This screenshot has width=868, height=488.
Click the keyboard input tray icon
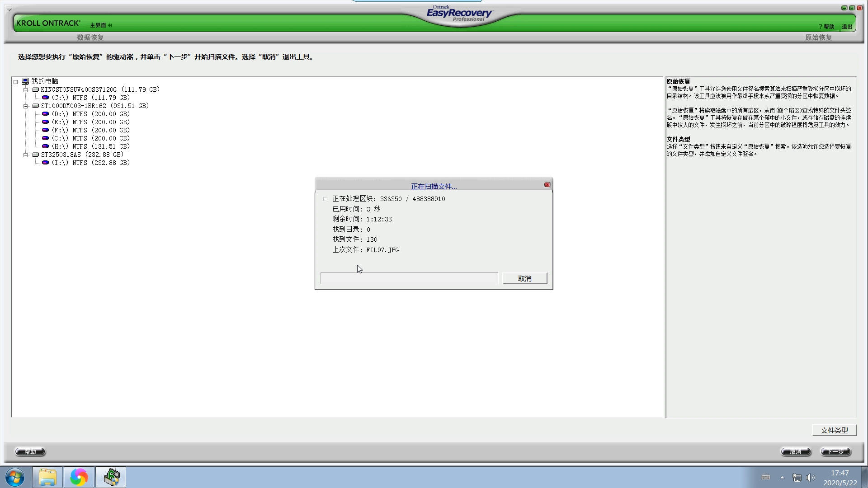766,477
